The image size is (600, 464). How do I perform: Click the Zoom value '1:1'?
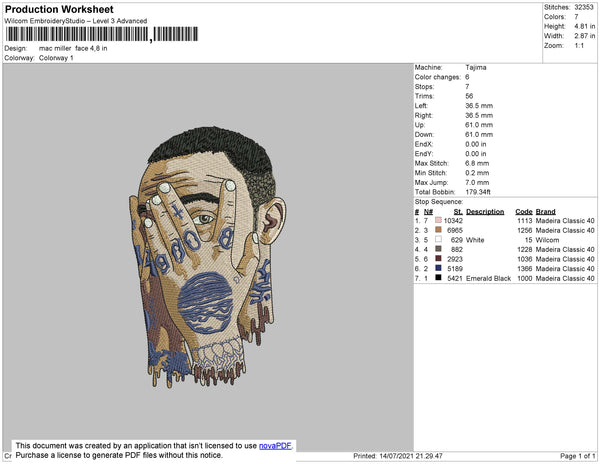(x=579, y=46)
